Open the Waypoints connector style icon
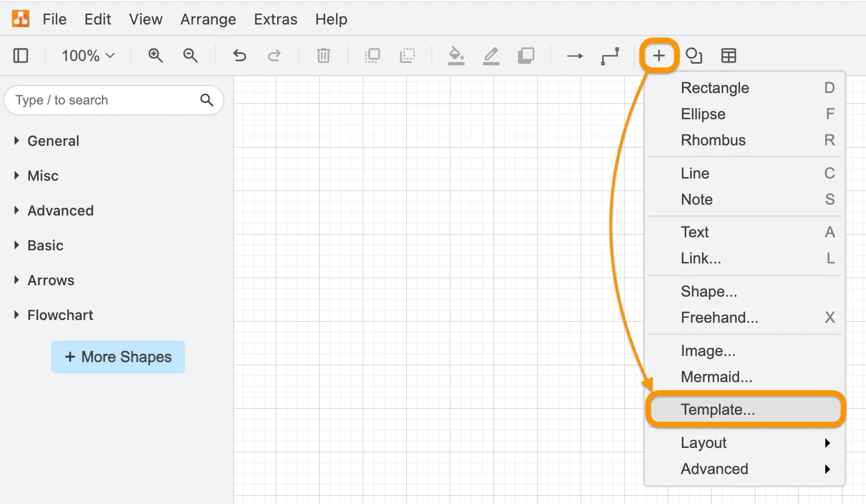 pos(609,56)
